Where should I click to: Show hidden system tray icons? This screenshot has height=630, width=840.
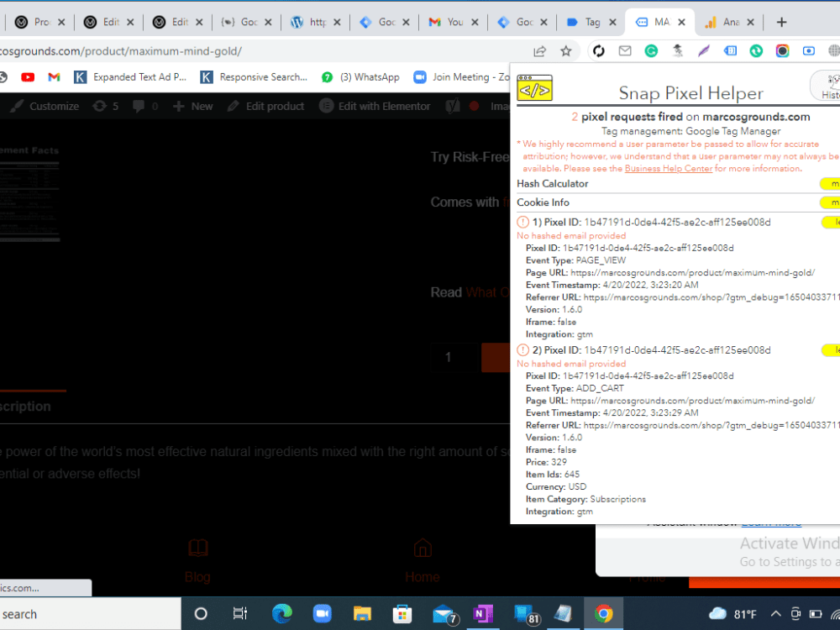pos(775,614)
